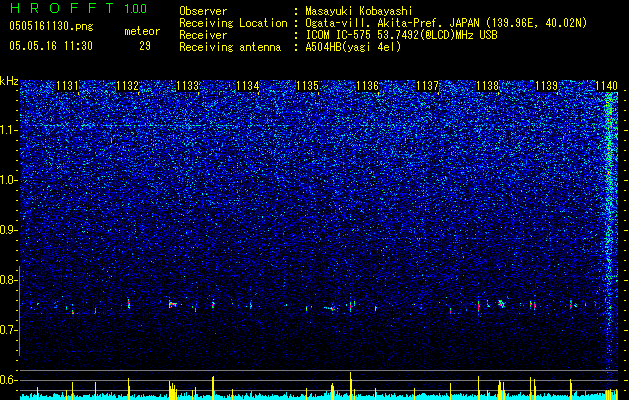Click the 1139 time marker
The width and height of the screenshot is (629, 400).
547,86
